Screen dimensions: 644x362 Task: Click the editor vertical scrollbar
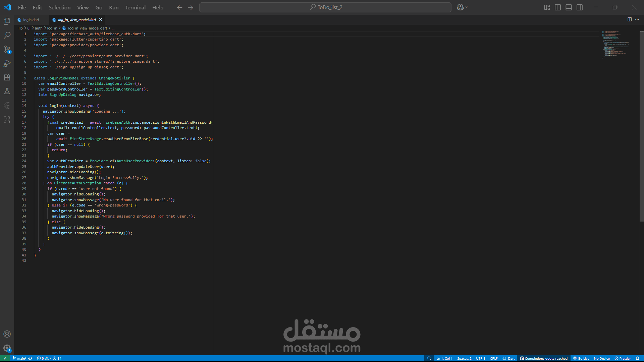[x=641, y=127]
